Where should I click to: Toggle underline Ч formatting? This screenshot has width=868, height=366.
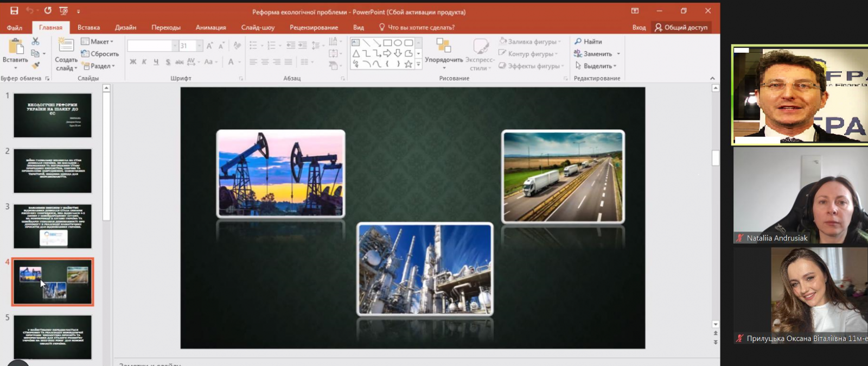click(x=156, y=62)
